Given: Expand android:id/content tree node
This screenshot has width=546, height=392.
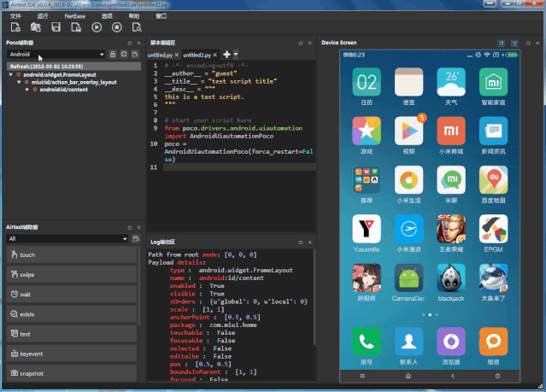Looking at the screenshot, I should click(27, 90).
